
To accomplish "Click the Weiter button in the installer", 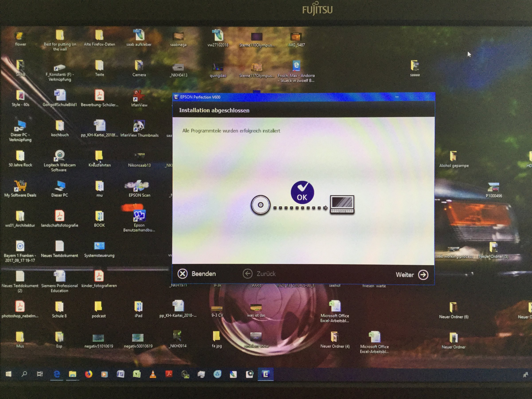I will point(412,275).
